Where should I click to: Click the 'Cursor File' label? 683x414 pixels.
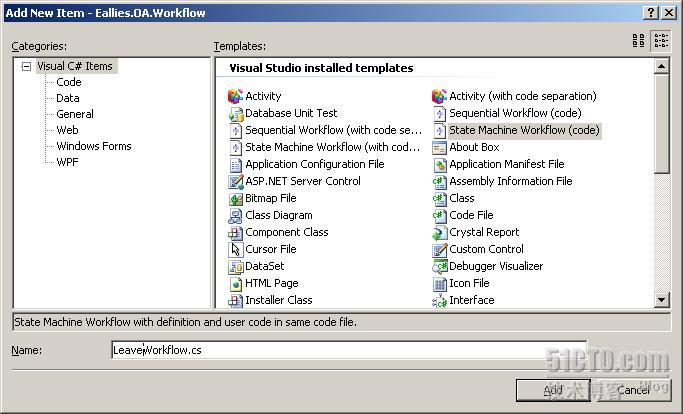(270, 249)
